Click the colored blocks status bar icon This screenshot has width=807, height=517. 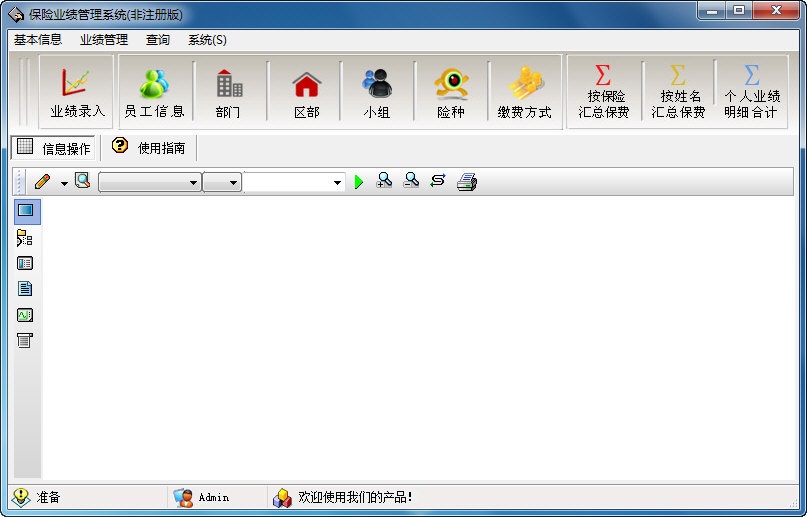(x=282, y=497)
